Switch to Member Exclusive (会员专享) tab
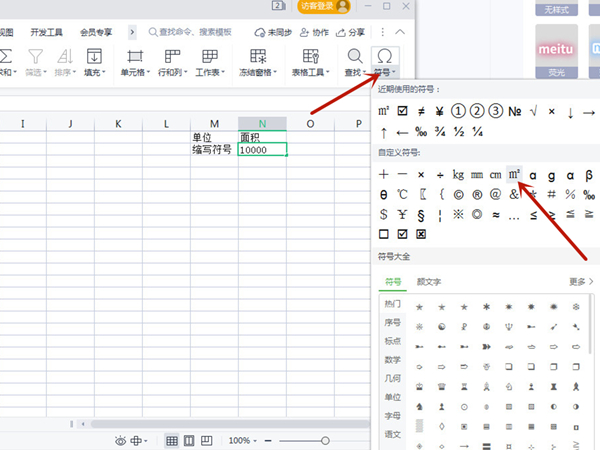This screenshot has height=450, width=600. tap(96, 32)
